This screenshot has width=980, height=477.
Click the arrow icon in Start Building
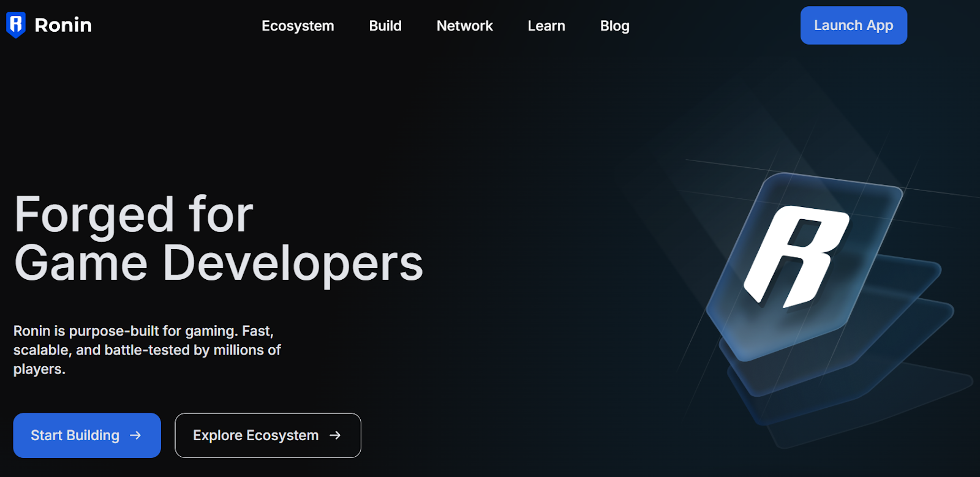point(135,435)
